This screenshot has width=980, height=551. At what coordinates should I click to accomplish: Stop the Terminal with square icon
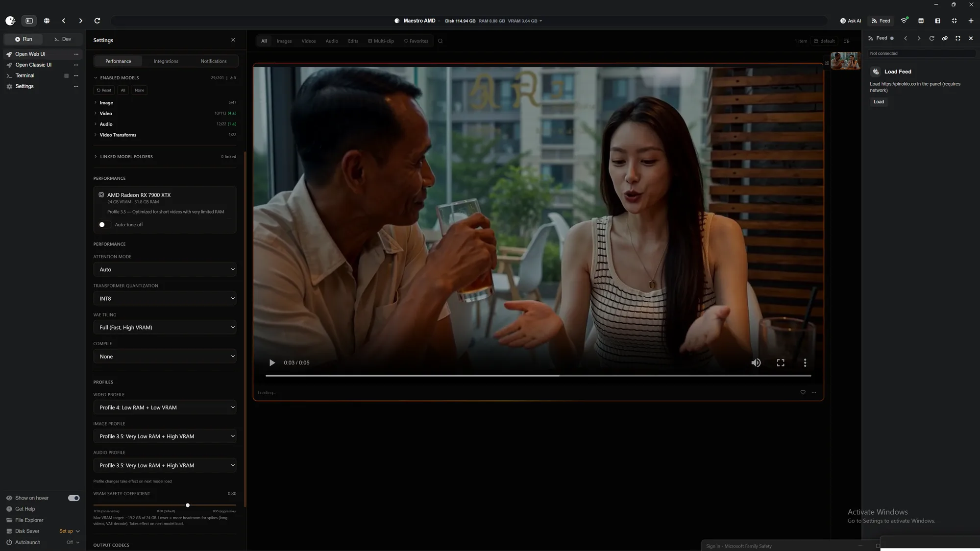click(x=66, y=75)
